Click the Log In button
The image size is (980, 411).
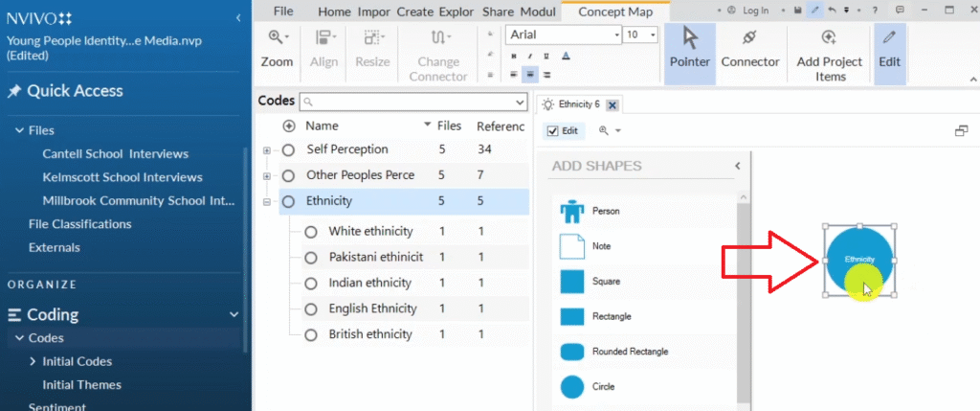[746, 11]
